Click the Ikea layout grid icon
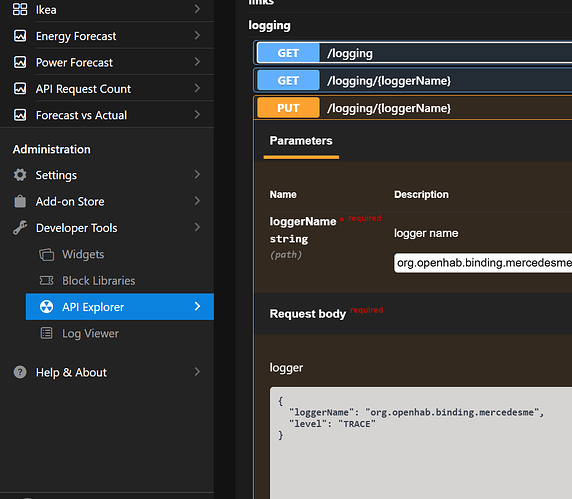This screenshot has height=499, width=572. click(20, 9)
